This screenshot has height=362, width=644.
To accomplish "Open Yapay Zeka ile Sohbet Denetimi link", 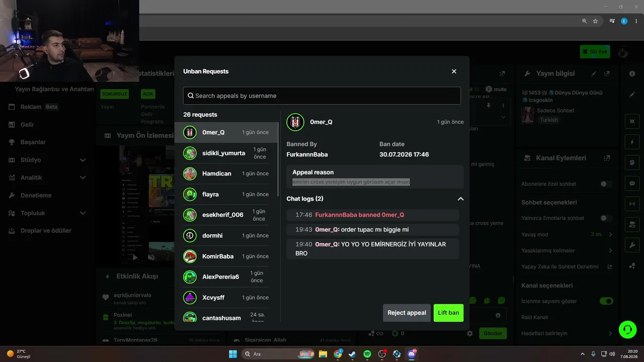I will [x=610, y=267].
